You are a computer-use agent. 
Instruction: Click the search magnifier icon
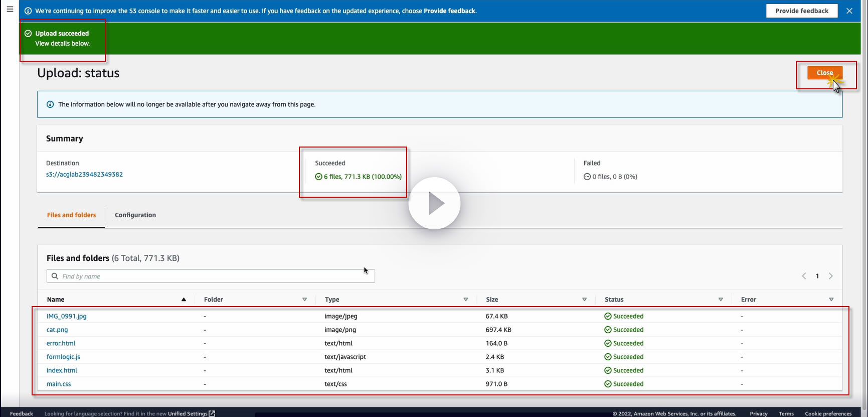pos(55,276)
